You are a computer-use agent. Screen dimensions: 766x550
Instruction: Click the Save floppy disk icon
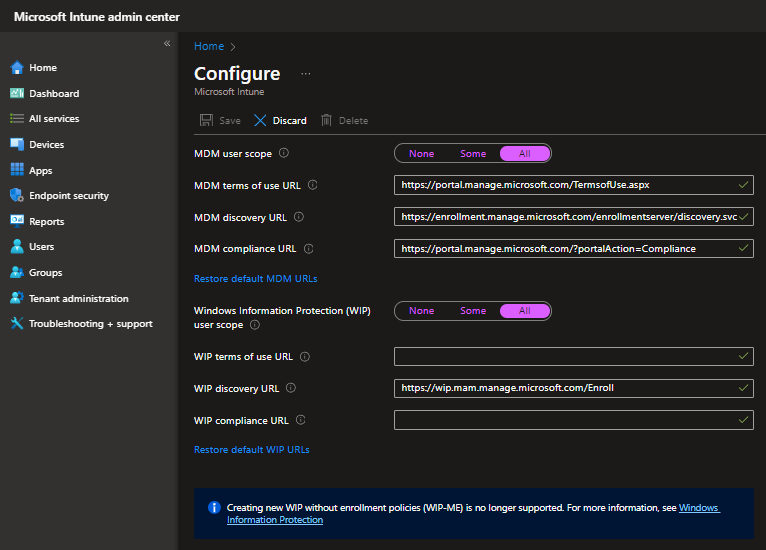(207, 120)
